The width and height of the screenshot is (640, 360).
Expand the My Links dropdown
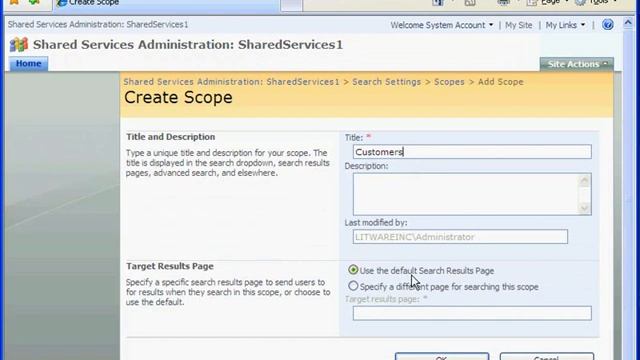(x=565, y=25)
